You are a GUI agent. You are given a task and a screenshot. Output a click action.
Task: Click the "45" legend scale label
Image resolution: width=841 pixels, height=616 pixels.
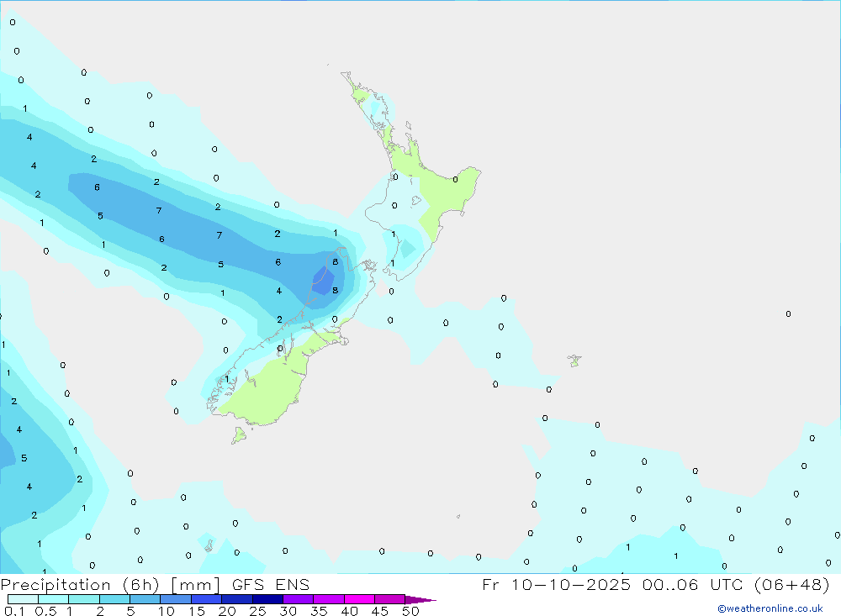point(380,611)
